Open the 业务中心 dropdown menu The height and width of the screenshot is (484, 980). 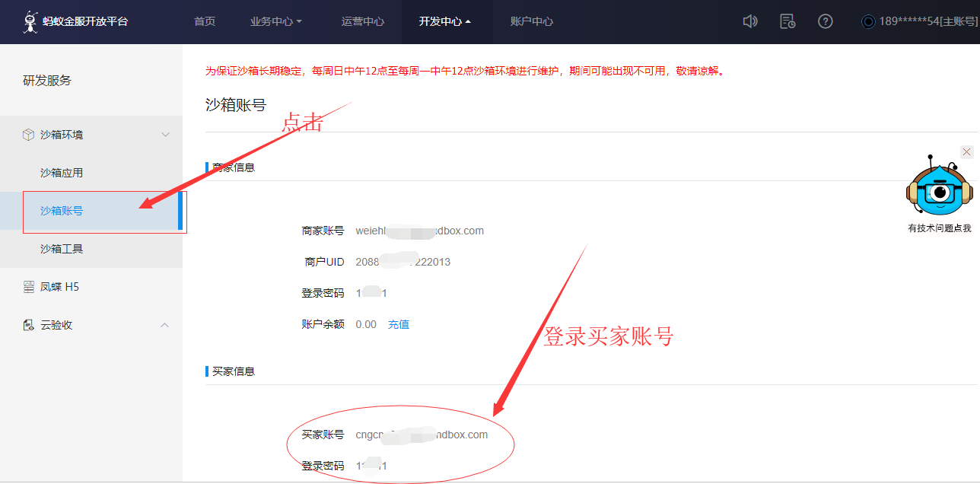(x=276, y=21)
